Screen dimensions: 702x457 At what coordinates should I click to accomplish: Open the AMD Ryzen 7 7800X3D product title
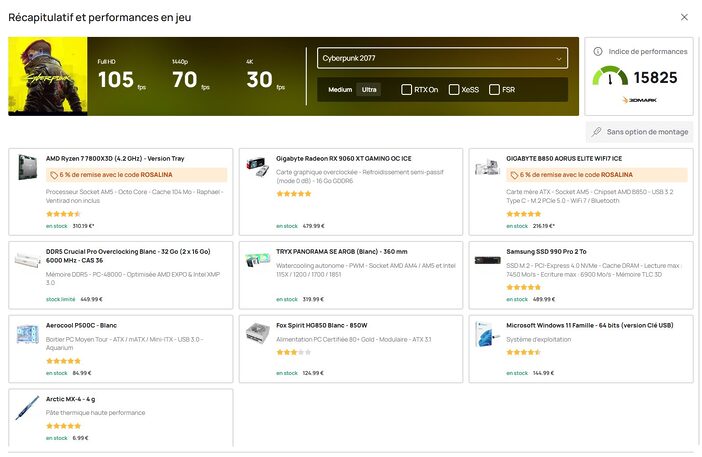115,158
